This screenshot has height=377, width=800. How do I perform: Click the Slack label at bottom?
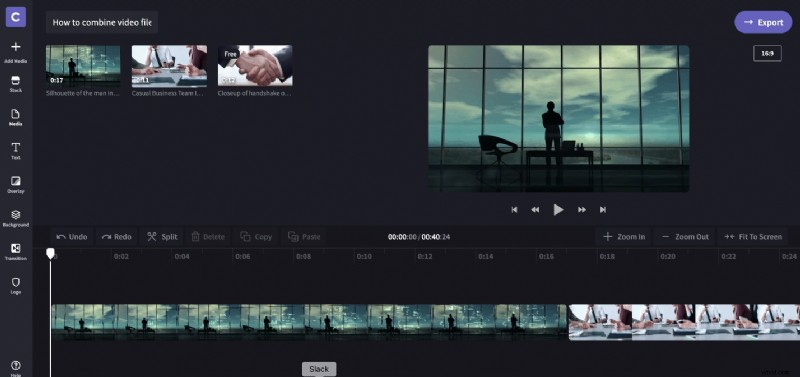[x=319, y=369]
